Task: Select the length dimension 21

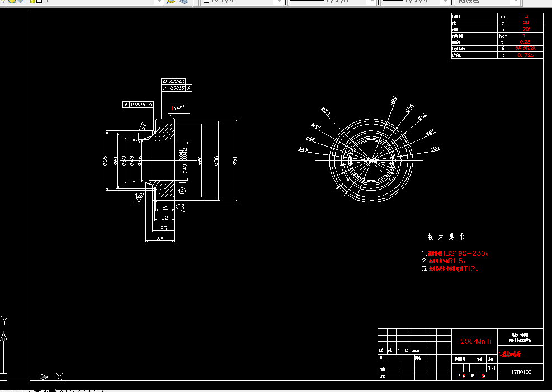Action: 165,207
